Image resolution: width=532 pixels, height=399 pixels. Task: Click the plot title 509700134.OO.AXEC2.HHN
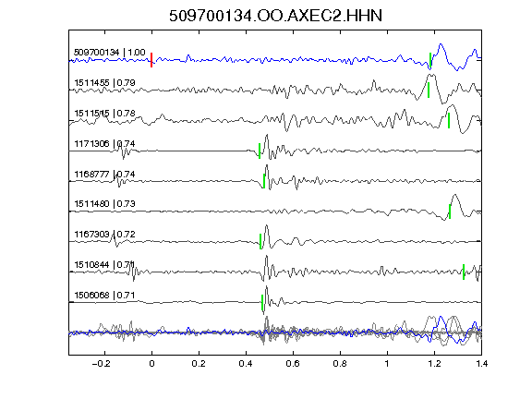[275, 16]
